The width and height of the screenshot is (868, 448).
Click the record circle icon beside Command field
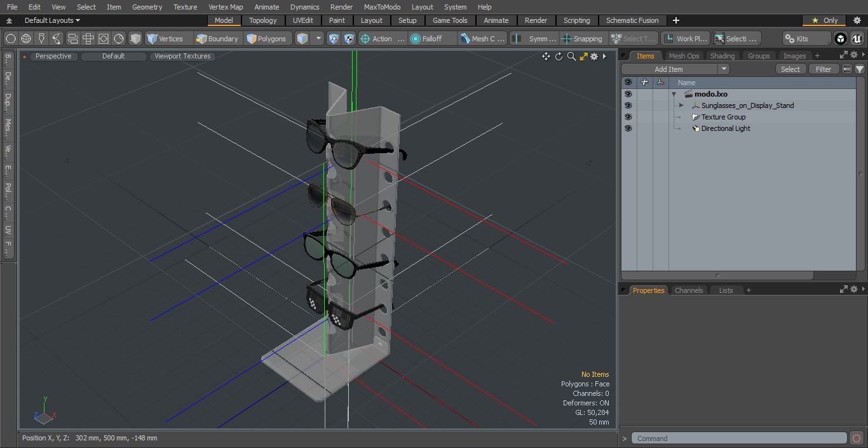pos(856,438)
